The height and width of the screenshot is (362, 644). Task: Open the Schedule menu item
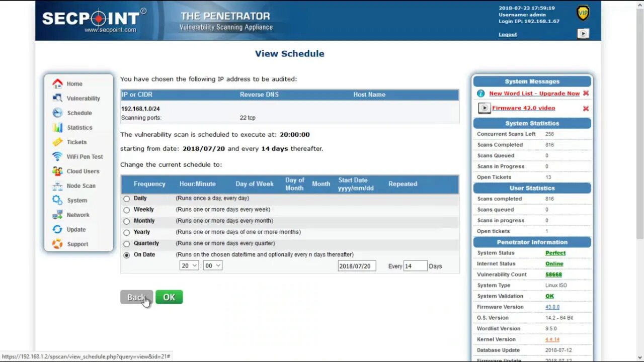tap(79, 113)
